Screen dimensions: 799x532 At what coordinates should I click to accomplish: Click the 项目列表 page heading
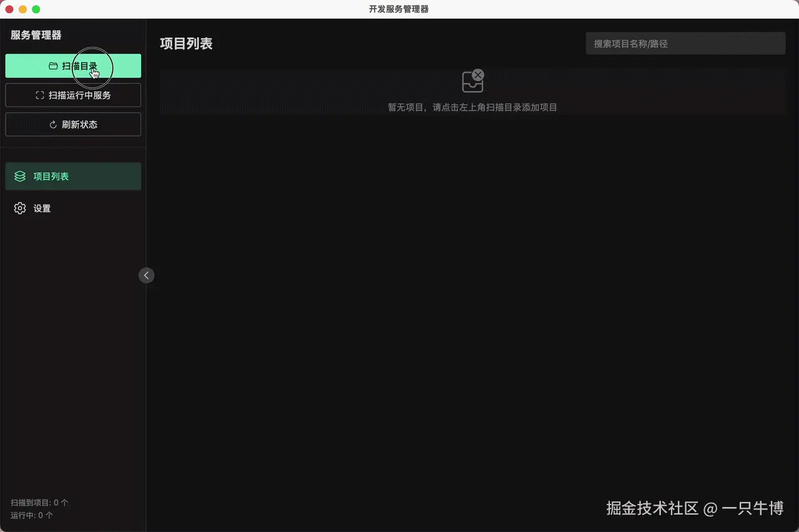pyautogui.click(x=186, y=44)
